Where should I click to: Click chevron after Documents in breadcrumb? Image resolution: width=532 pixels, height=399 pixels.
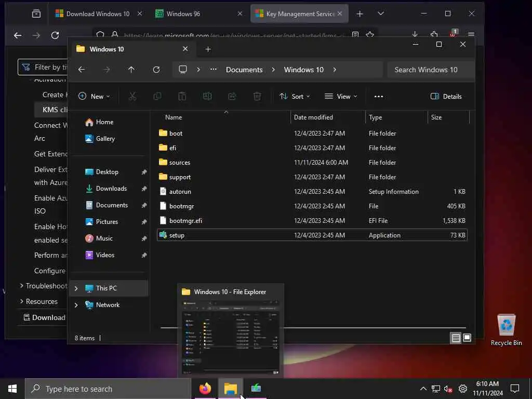pos(273,70)
